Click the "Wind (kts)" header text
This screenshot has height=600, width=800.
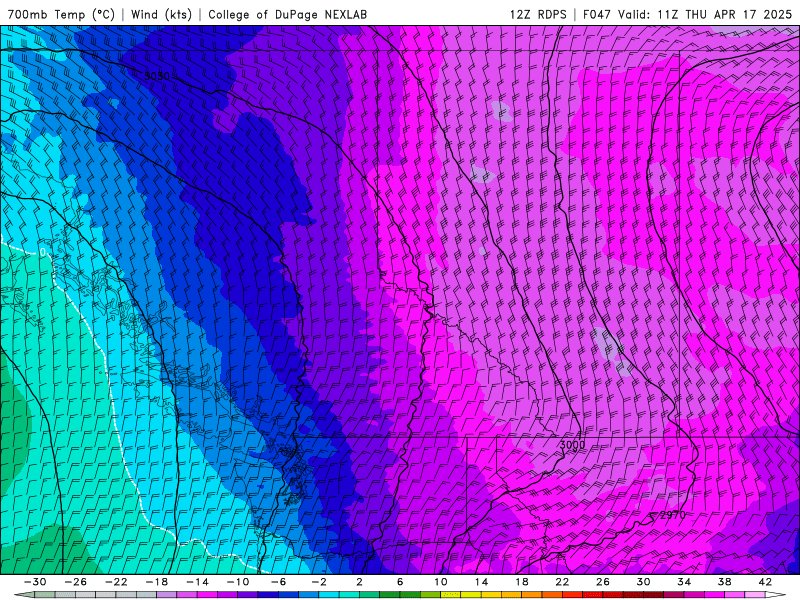tap(161, 15)
